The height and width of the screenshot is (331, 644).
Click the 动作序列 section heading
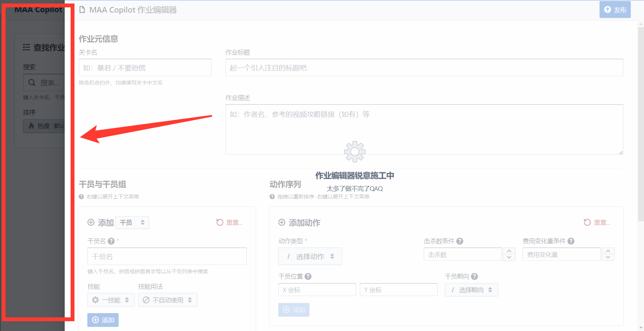(x=285, y=184)
